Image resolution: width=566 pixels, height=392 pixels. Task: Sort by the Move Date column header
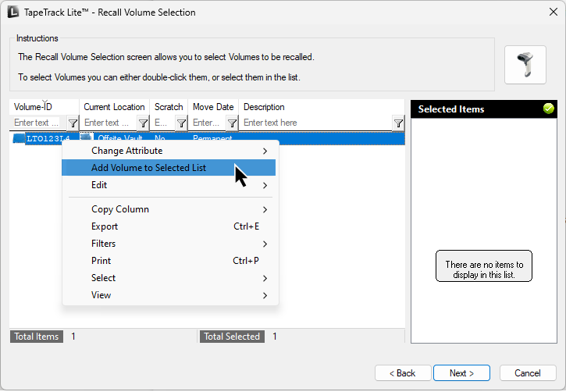coord(213,107)
